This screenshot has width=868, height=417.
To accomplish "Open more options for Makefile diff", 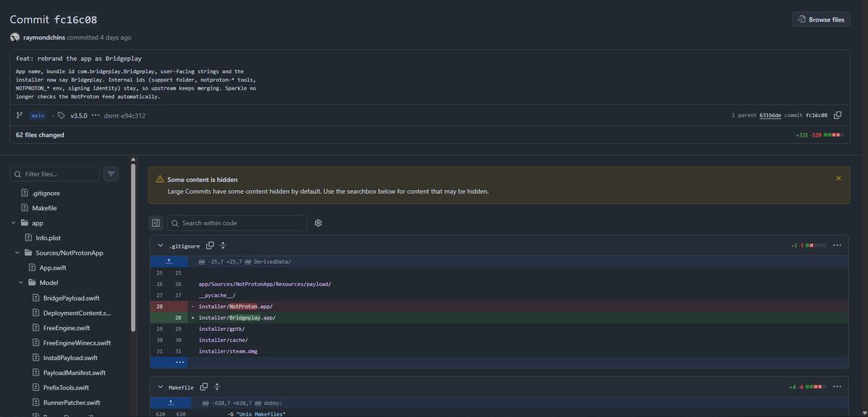I will pos(837,387).
